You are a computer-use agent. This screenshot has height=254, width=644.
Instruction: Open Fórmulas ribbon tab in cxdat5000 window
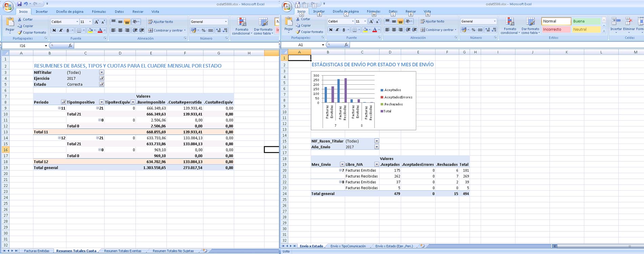pos(99,12)
